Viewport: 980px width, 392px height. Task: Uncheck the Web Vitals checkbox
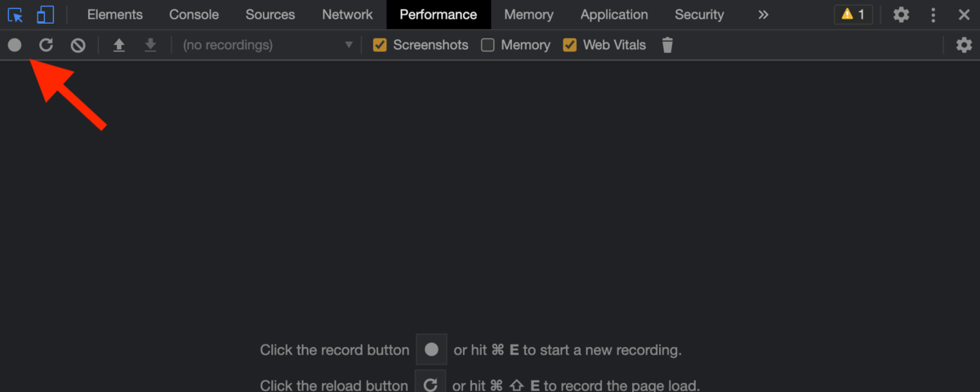569,45
